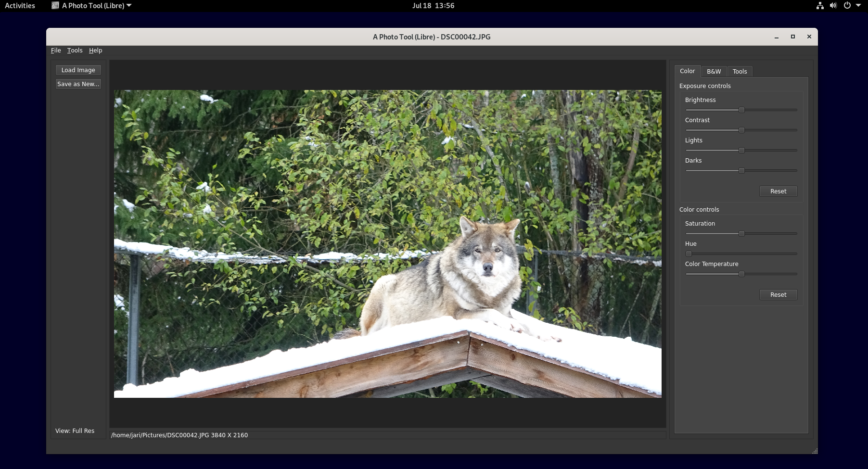This screenshot has height=469, width=868.
Task: Minimize the A Photo Tool window
Action: [776, 37]
